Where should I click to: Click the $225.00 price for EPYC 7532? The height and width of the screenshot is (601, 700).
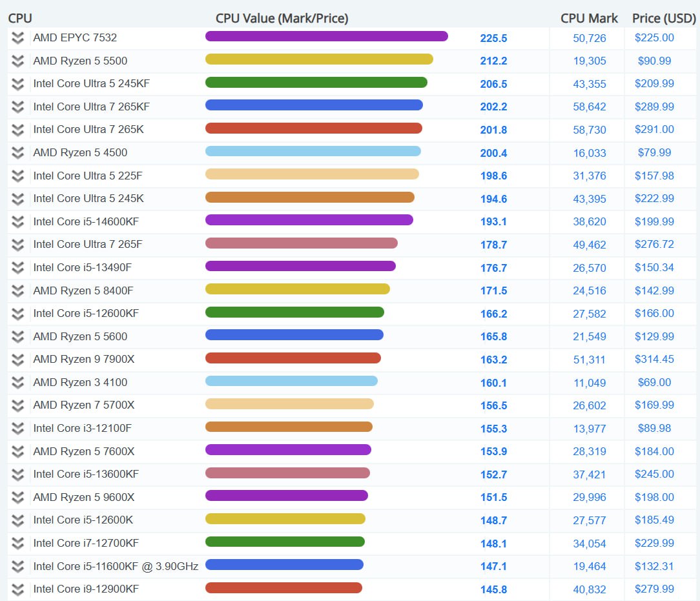(654, 38)
